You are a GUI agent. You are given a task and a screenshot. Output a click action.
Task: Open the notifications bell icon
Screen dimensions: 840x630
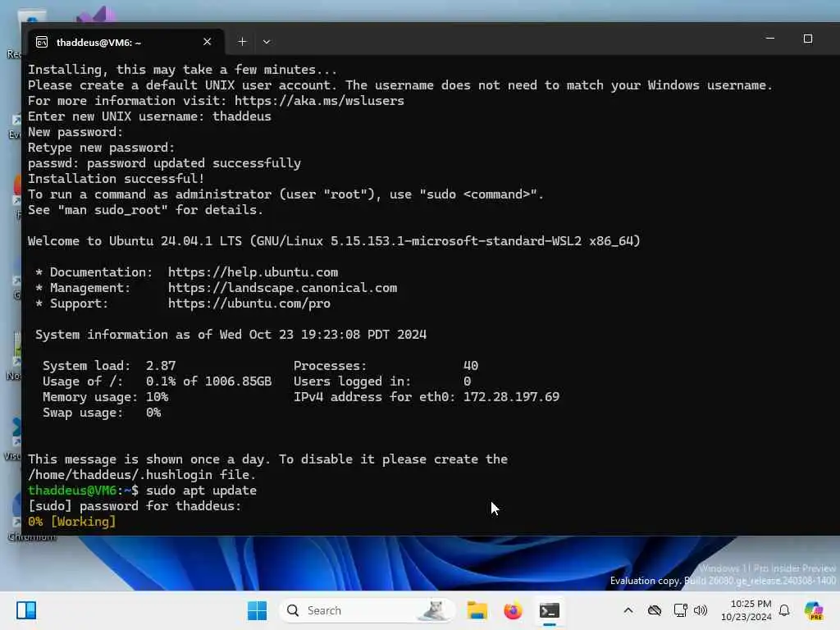(784, 610)
